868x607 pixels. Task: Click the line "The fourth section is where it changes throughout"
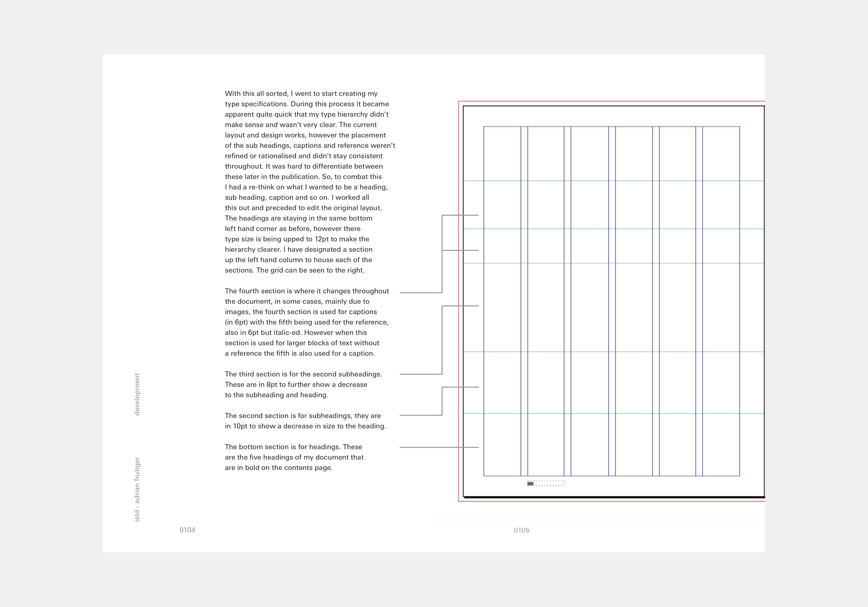tap(307, 291)
